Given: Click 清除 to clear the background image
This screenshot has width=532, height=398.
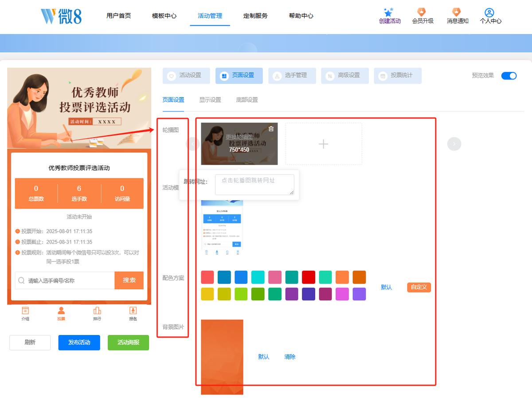Looking at the screenshot, I should pyautogui.click(x=290, y=357).
